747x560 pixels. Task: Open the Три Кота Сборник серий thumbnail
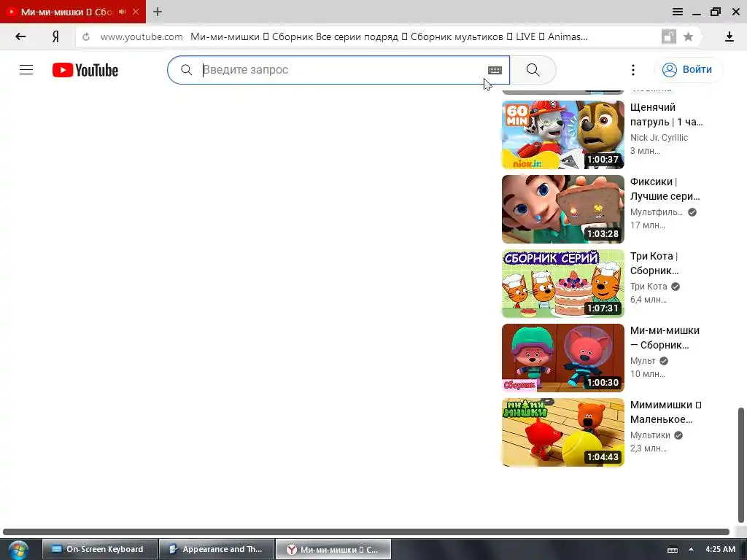click(x=562, y=284)
